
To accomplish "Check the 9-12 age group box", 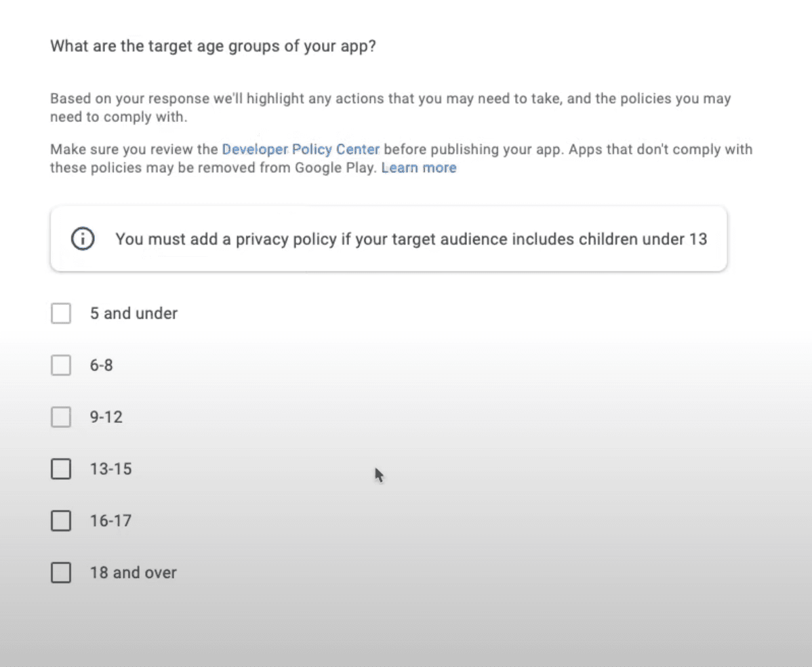I will click(x=61, y=417).
